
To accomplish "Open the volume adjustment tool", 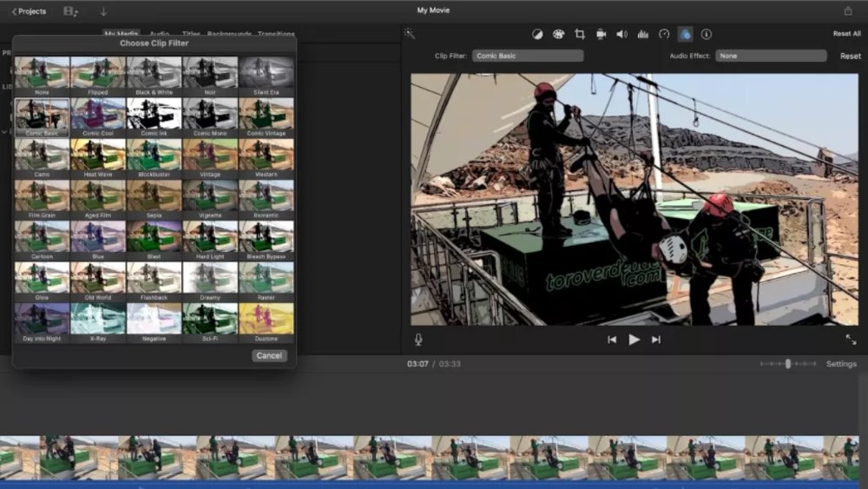I will coord(621,35).
